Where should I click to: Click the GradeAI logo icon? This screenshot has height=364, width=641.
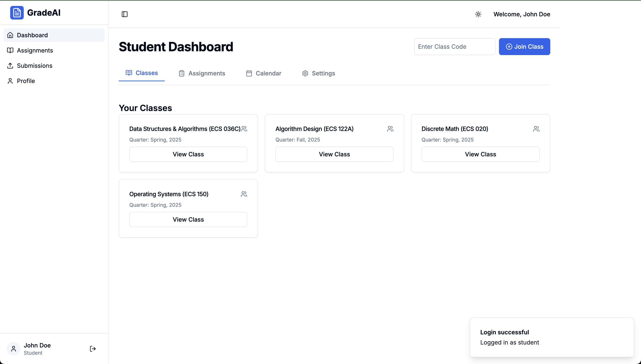point(17,13)
